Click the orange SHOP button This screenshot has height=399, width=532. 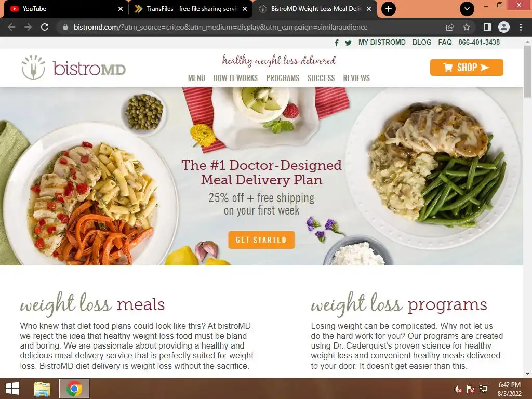click(467, 68)
